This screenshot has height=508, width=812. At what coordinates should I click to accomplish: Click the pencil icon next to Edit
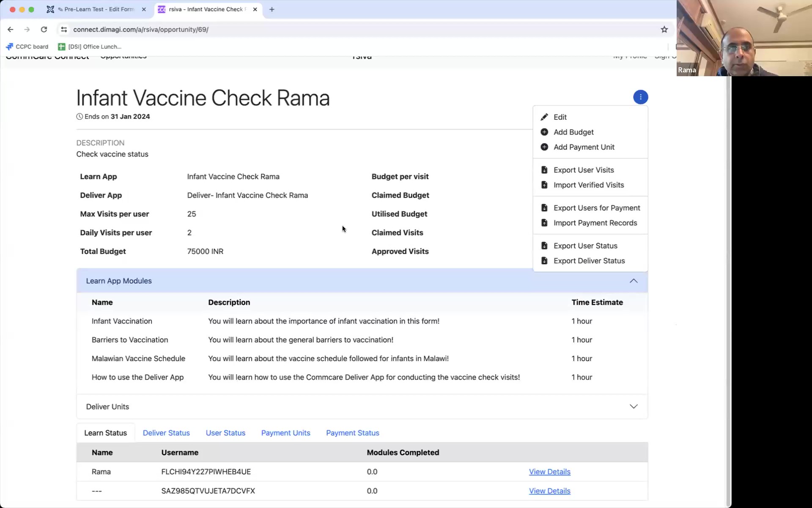tap(544, 117)
